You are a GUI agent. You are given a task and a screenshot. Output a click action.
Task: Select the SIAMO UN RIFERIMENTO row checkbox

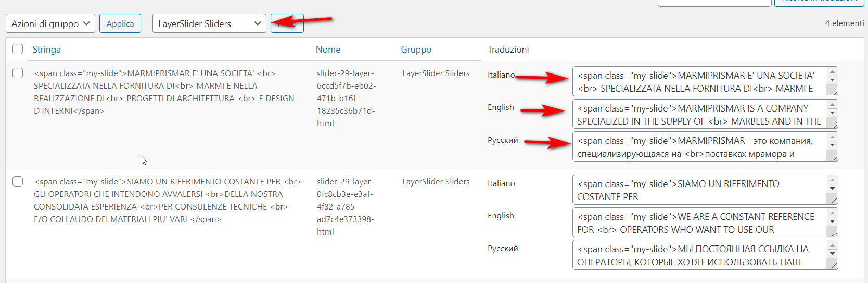(x=18, y=181)
